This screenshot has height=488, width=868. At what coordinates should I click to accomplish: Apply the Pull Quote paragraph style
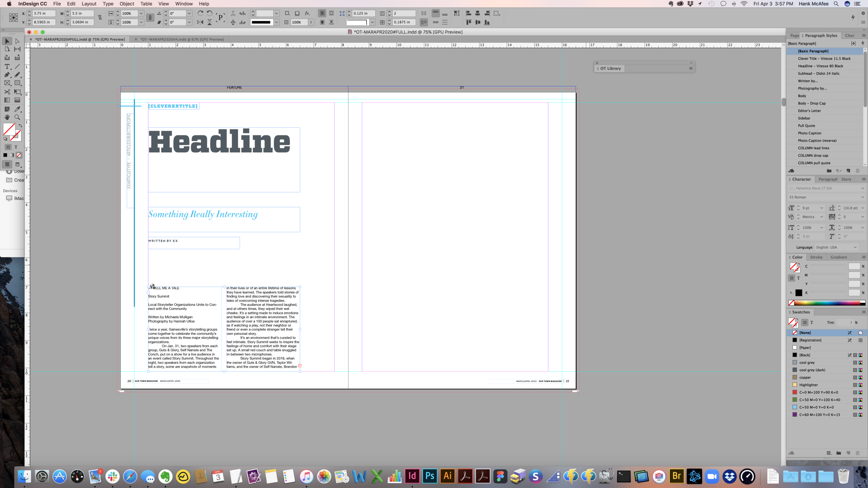tap(806, 126)
